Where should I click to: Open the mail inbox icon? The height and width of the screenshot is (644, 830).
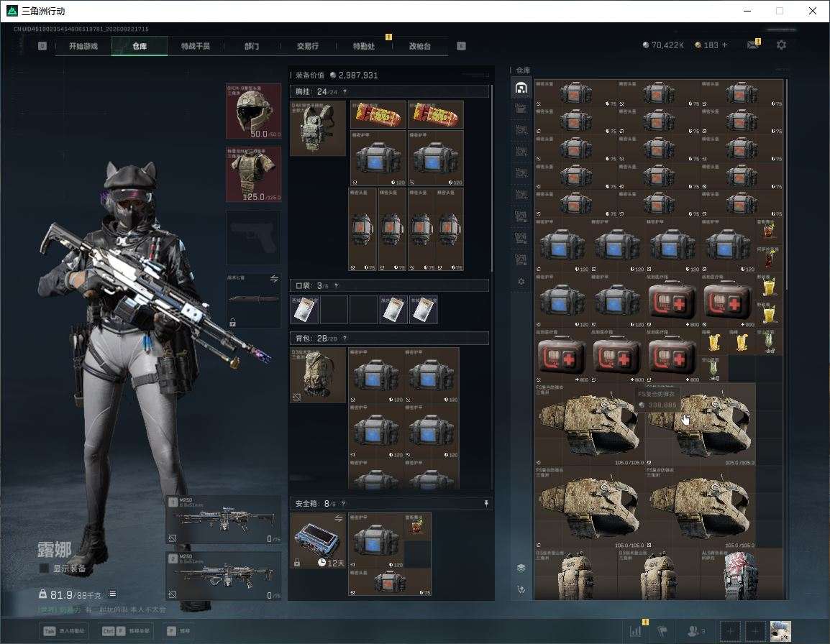pyautogui.click(x=753, y=45)
